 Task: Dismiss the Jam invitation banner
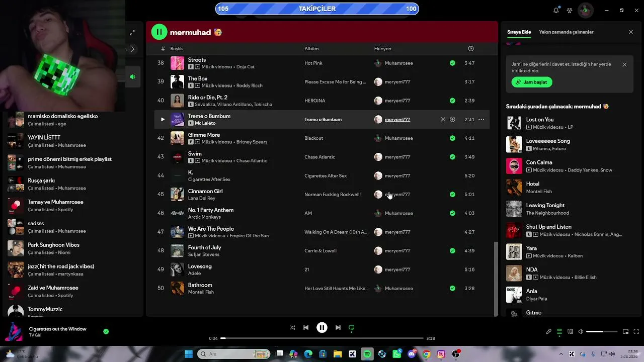(x=624, y=65)
